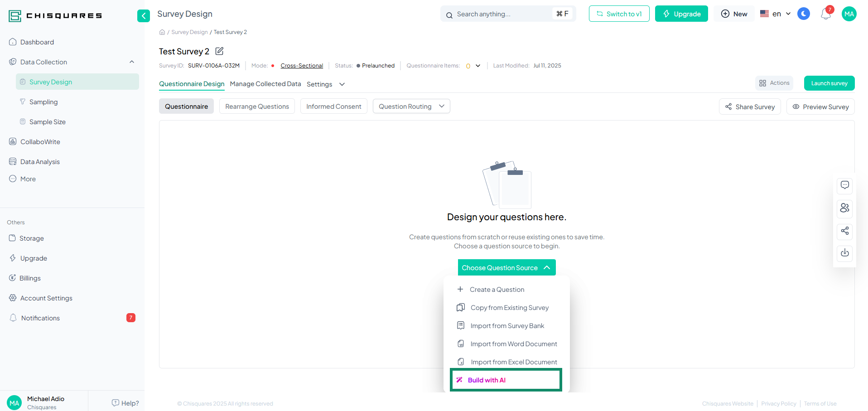This screenshot has width=868, height=411.
Task: Click the edit pencil icon beside Test Survey 2
Action: coord(219,51)
